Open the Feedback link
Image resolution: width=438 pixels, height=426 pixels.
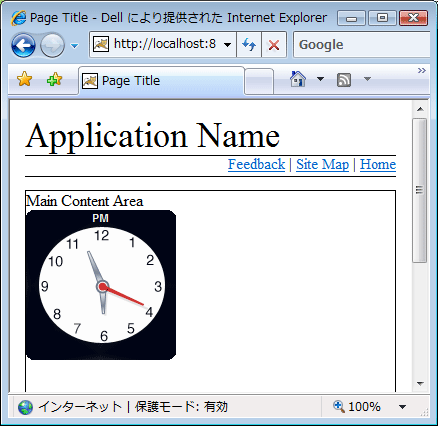[x=256, y=164]
